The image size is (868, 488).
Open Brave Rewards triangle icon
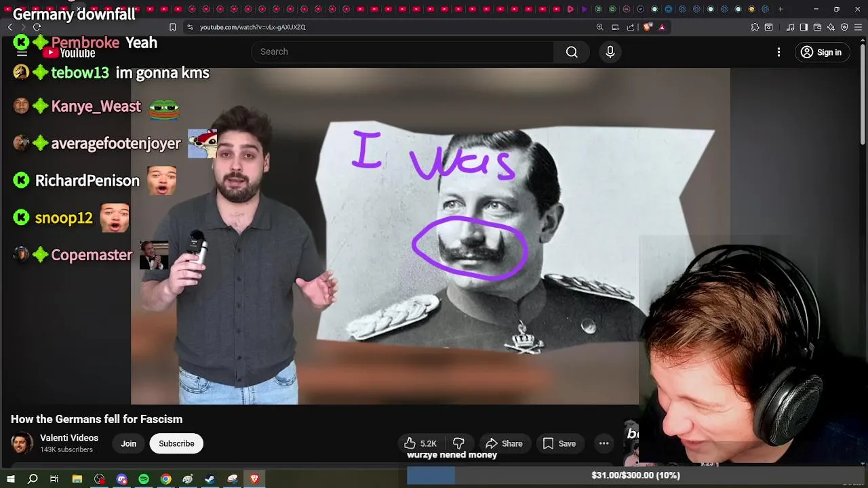click(x=662, y=27)
